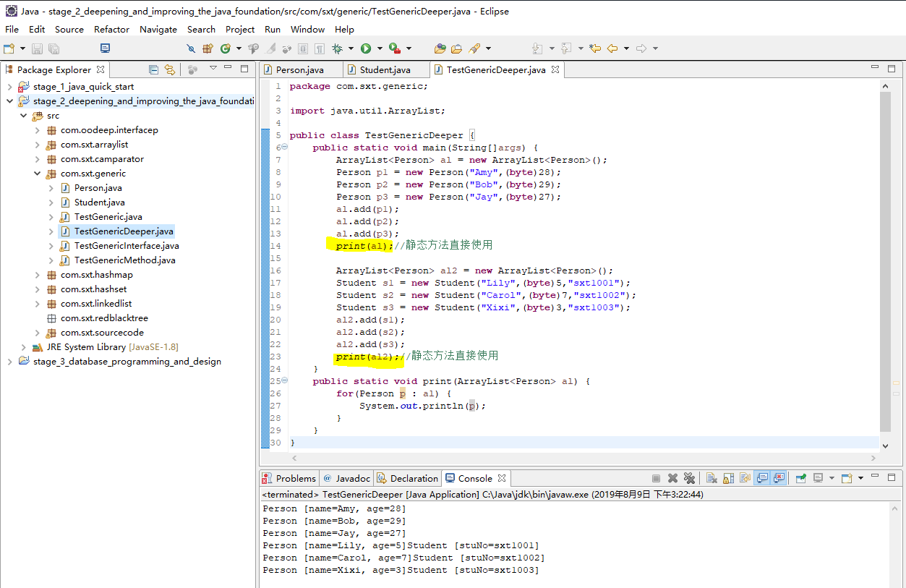Viewport: 906px width, 588px height.
Task: Click the editor vertical scrollbar
Action: point(886,260)
